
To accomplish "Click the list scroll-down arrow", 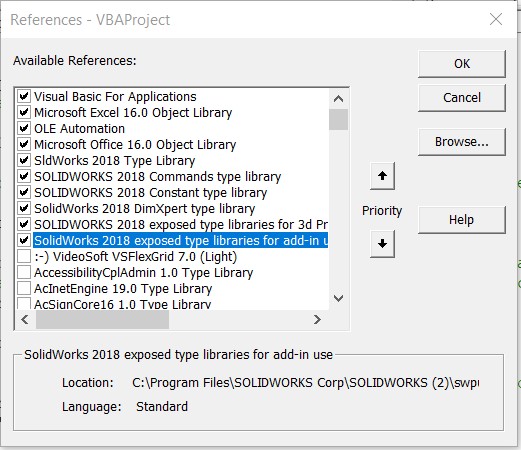I will (338, 298).
